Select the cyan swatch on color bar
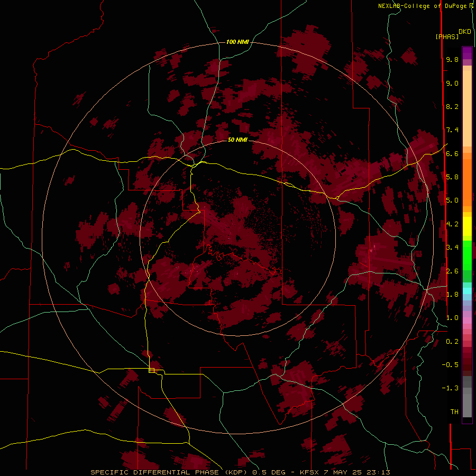 click(467, 291)
